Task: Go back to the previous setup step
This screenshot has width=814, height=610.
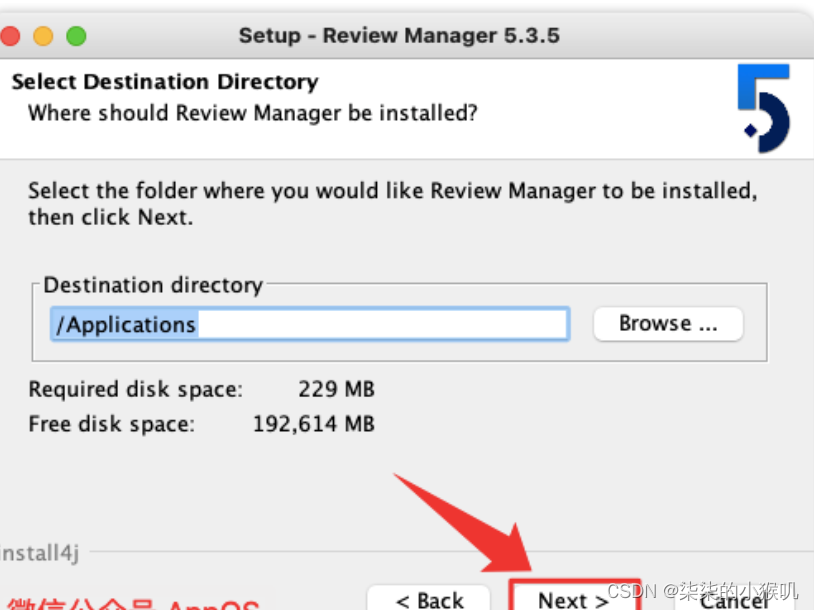Action: click(430, 598)
